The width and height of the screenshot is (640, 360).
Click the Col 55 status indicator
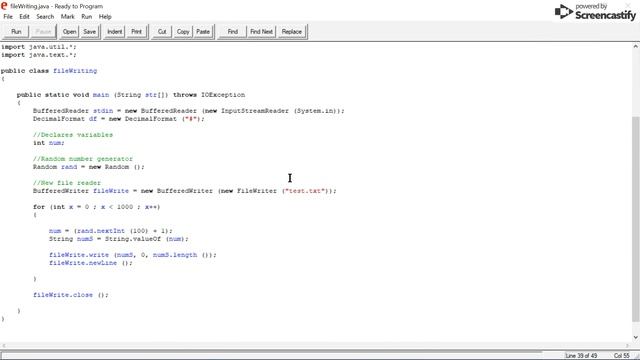(621, 356)
